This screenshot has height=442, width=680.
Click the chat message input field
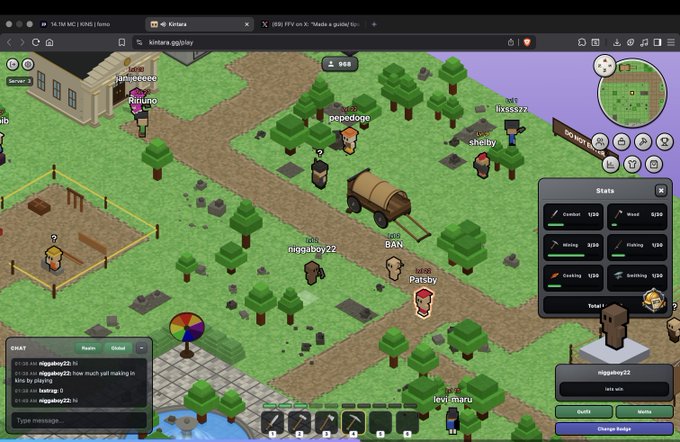coord(79,420)
